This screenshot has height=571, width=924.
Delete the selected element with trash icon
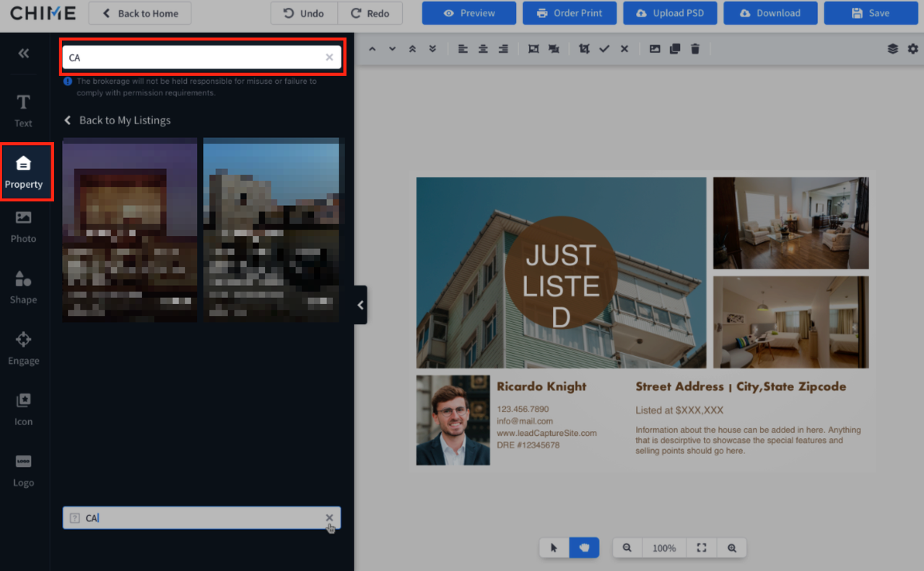(x=695, y=49)
